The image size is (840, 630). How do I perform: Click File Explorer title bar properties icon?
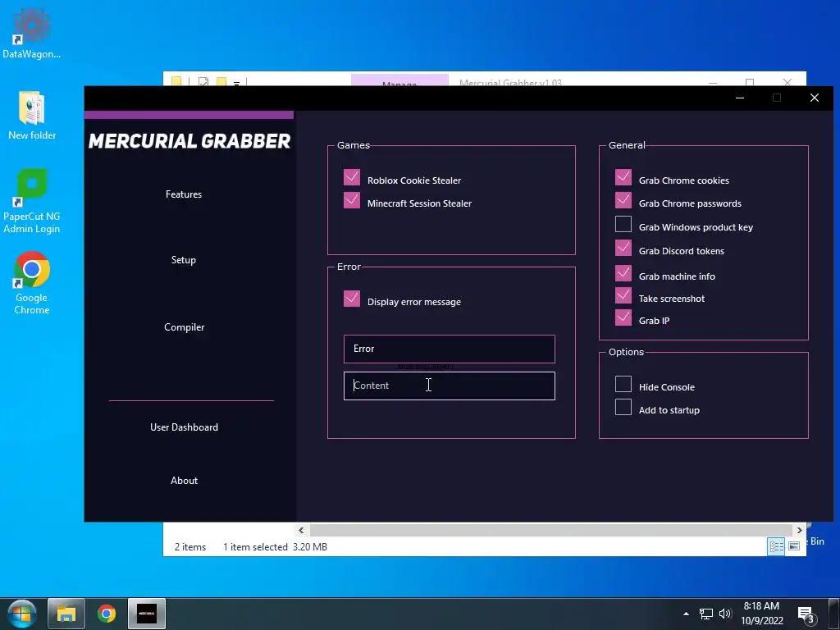click(203, 81)
